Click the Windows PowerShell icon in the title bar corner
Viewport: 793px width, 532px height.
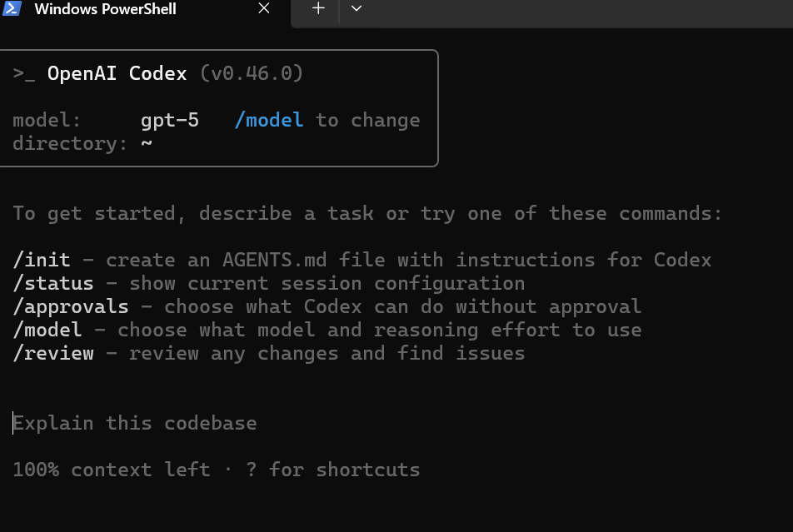click(12, 9)
